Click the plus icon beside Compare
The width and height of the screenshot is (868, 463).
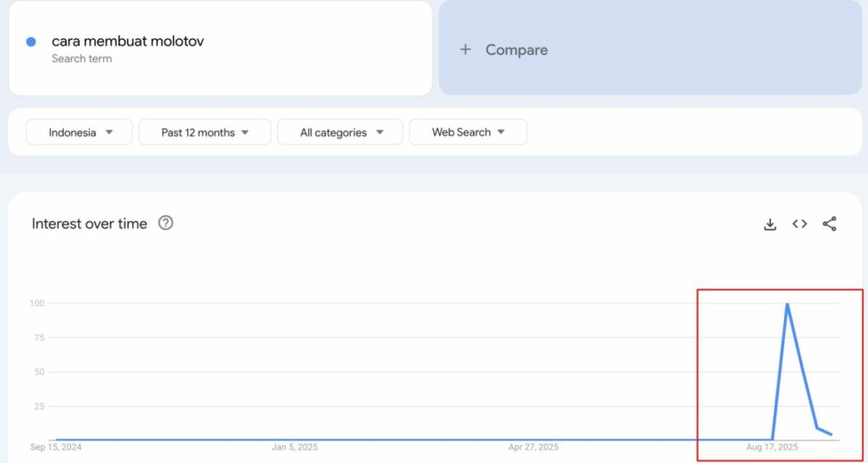click(465, 49)
